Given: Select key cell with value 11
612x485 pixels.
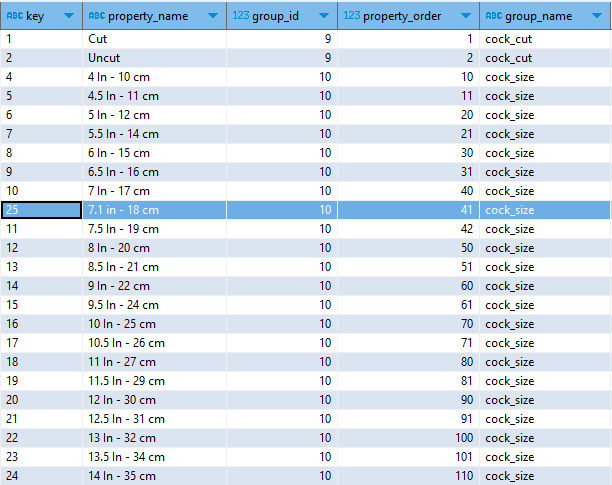Looking at the screenshot, I should (x=41, y=229).
